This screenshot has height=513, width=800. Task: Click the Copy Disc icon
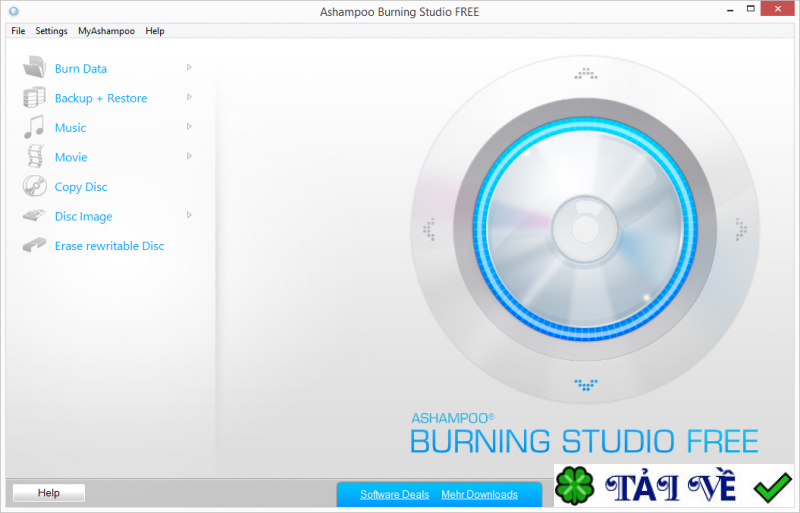[x=35, y=186]
